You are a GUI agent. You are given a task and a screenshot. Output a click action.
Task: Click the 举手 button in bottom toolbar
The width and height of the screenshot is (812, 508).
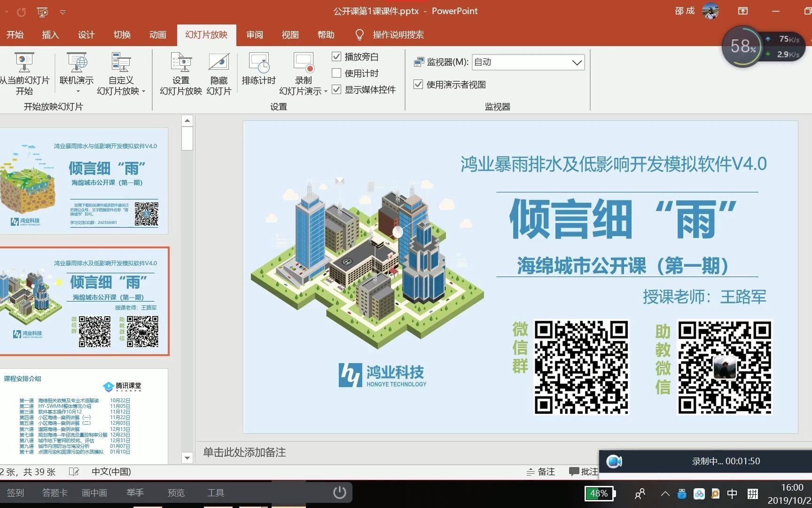tap(135, 492)
